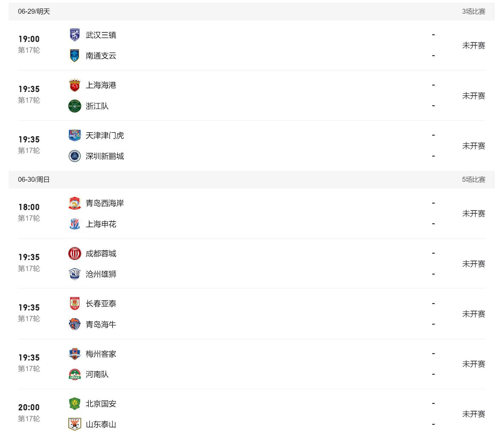Click the Meizhou Hakka (梅州客家) team name
The height and width of the screenshot is (436, 504).
(101, 354)
